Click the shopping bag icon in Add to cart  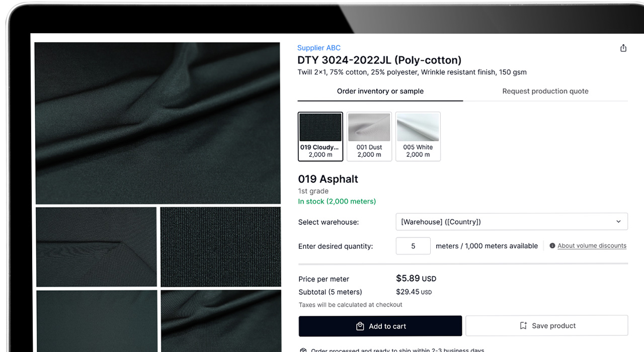point(360,326)
